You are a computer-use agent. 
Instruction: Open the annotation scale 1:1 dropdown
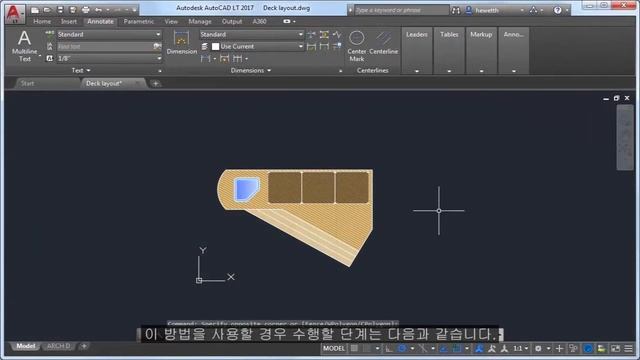coord(521,348)
